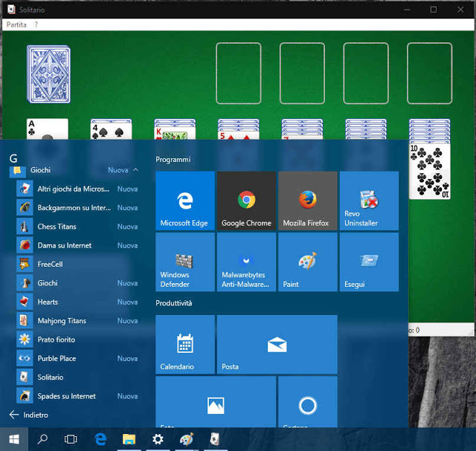Open the Foto photos tile
Screen dimensions: 476x451
(x=216, y=402)
